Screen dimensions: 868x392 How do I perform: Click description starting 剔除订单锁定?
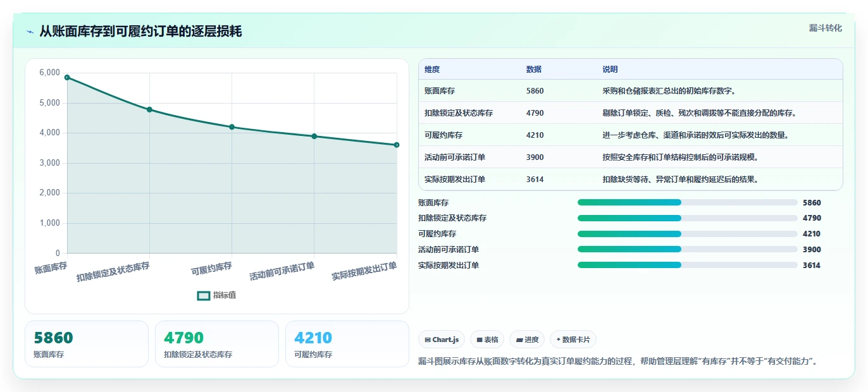click(699, 113)
